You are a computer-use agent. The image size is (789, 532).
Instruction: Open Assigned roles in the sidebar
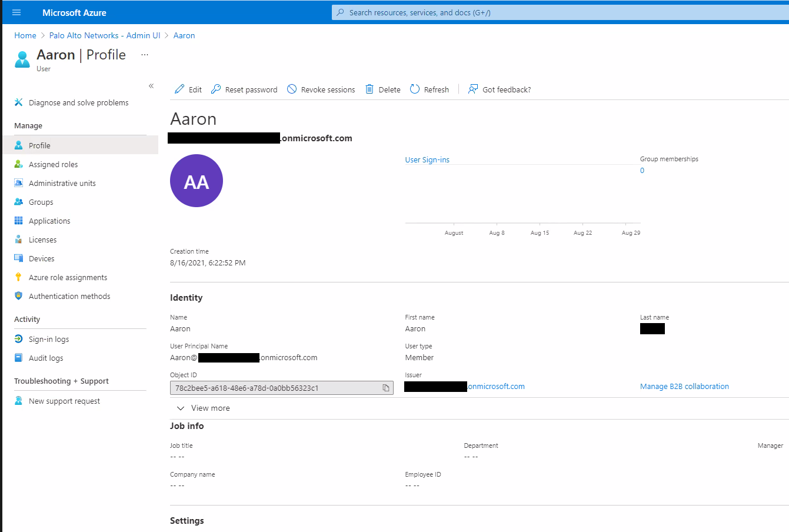53,165
